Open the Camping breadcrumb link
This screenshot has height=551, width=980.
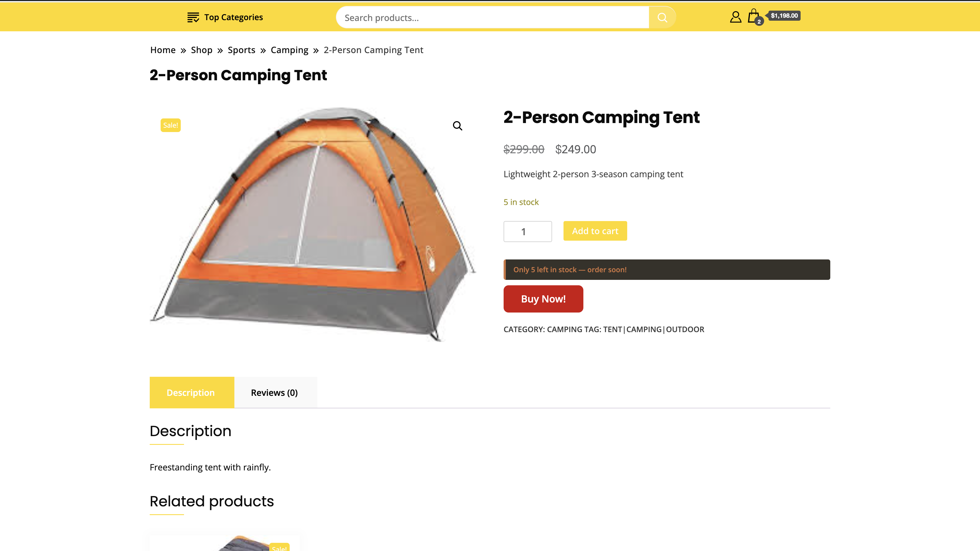tap(289, 50)
